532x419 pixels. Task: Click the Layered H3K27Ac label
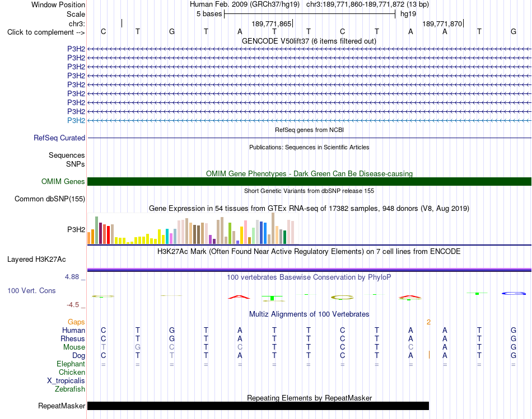36,260
